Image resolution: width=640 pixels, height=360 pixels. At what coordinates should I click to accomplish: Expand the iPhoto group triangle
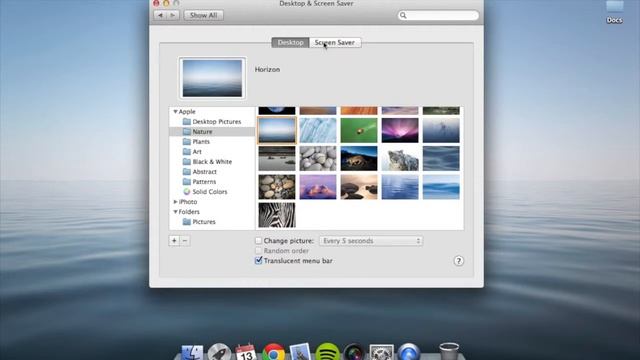175,202
